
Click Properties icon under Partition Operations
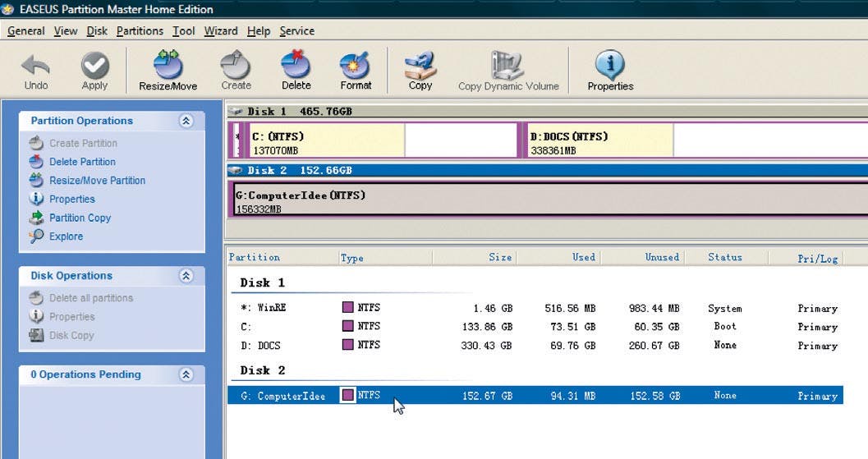(x=36, y=198)
